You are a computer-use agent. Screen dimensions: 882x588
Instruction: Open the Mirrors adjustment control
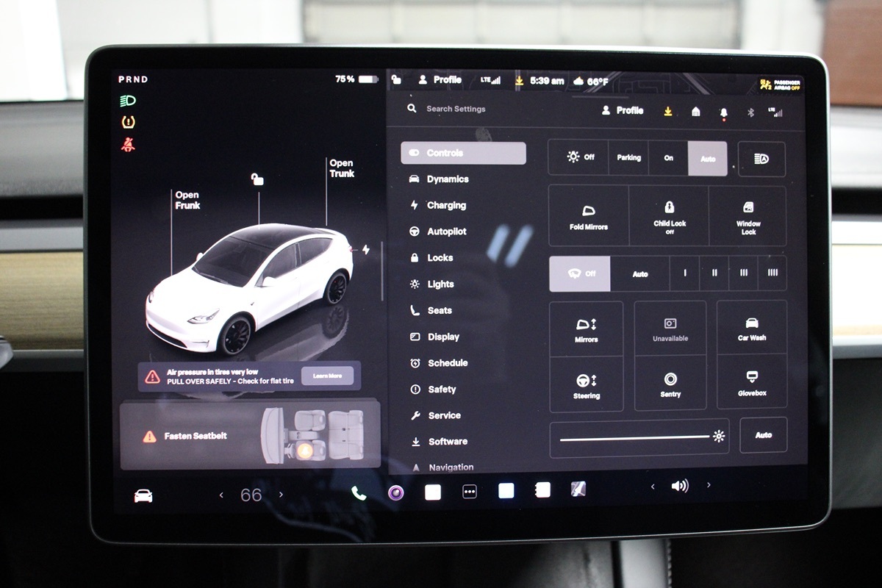(x=587, y=329)
